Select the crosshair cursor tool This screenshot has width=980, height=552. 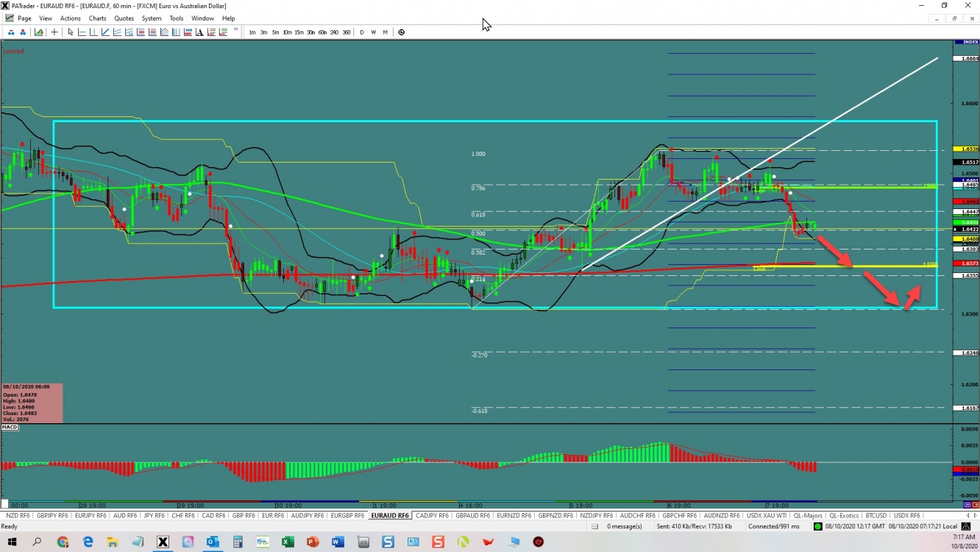click(x=54, y=32)
